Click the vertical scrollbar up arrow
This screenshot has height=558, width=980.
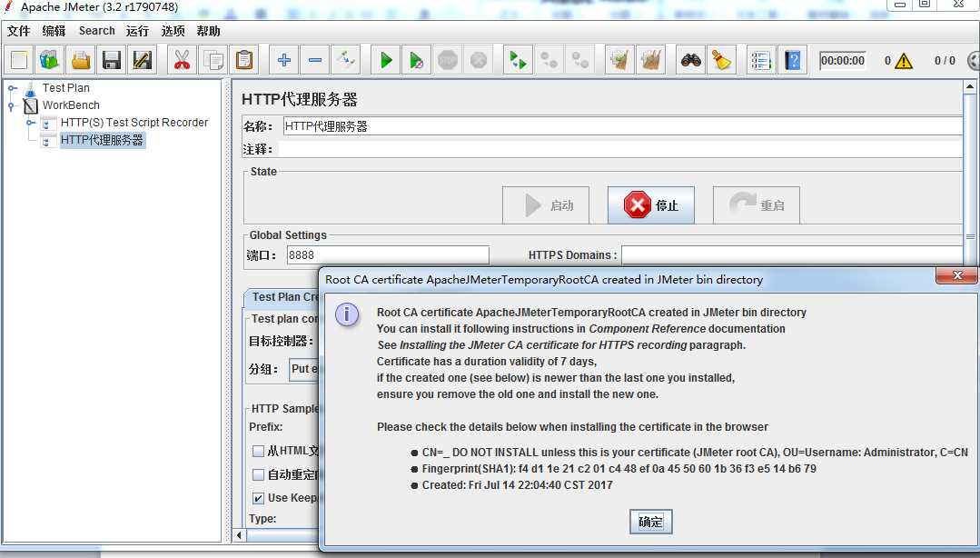point(970,86)
